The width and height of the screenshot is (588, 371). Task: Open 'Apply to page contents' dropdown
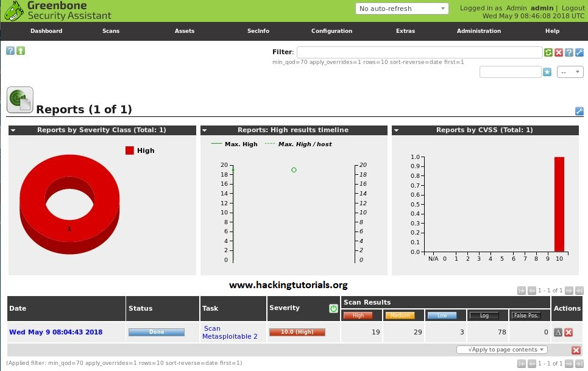pos(501,350)
